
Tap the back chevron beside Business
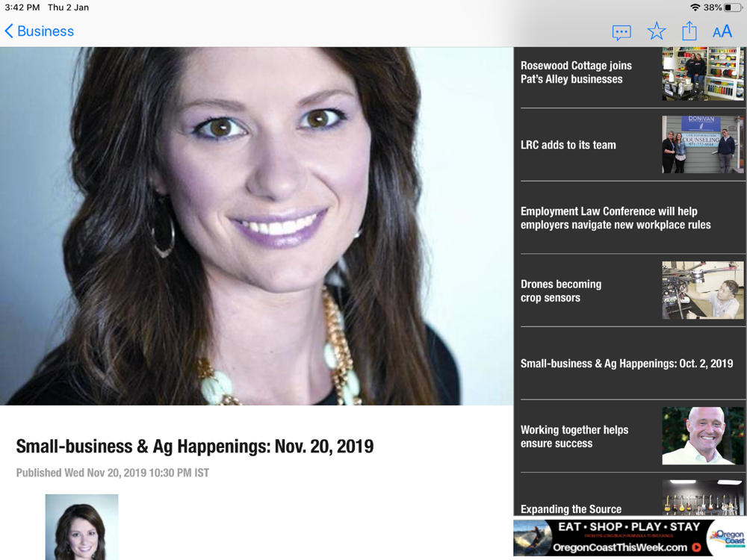tap(8, 31)
